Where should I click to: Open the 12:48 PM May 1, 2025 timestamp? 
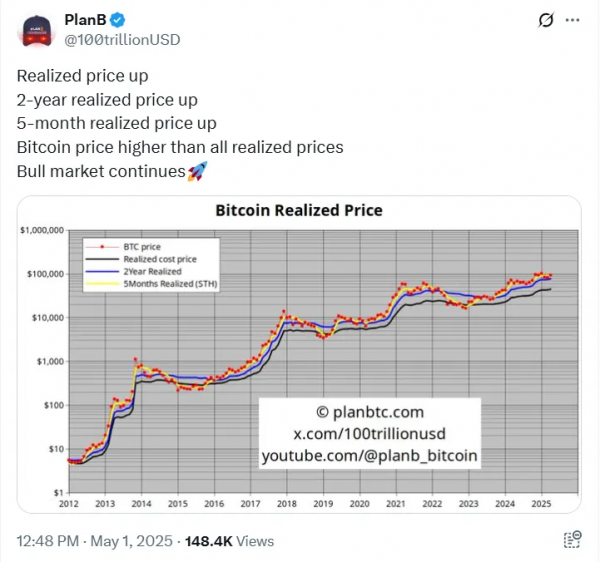coord(95,541)
